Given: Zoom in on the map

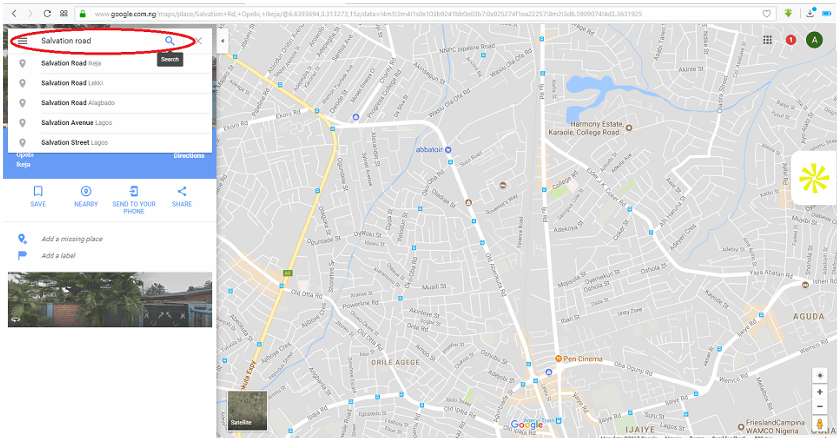Looking at the screenshot, I should [820, 392].
